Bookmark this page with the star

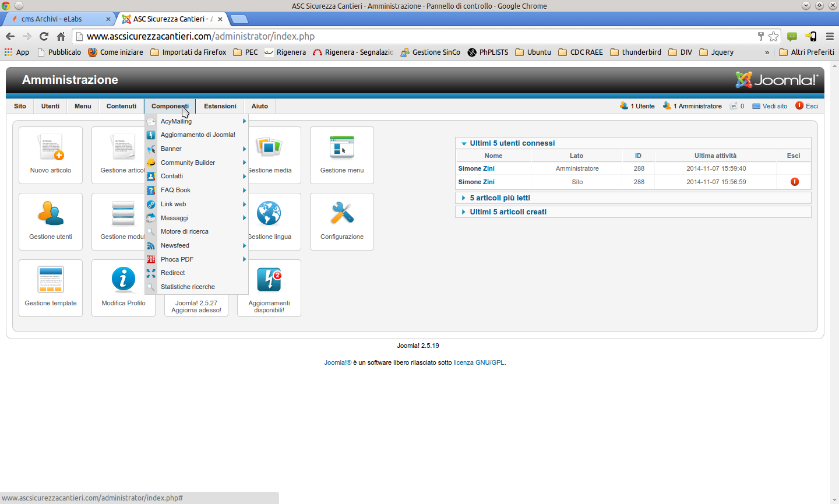(x=773, y=36)
